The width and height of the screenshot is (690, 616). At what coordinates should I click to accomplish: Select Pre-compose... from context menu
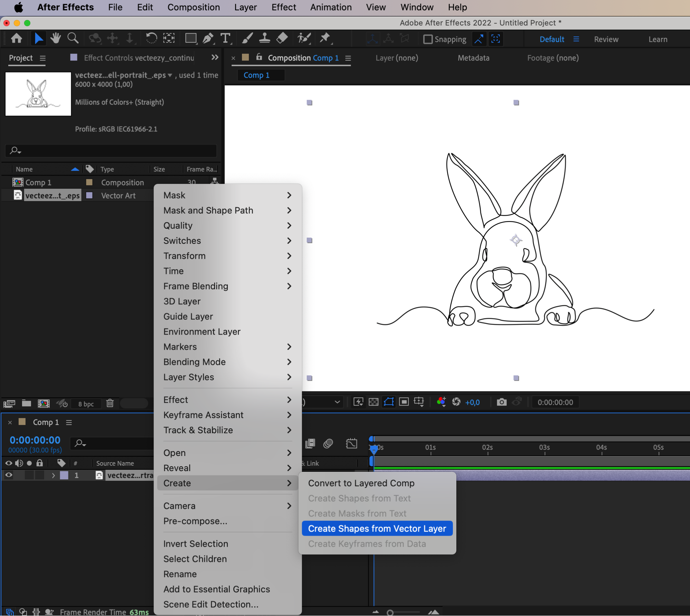(x=195, y=521)
